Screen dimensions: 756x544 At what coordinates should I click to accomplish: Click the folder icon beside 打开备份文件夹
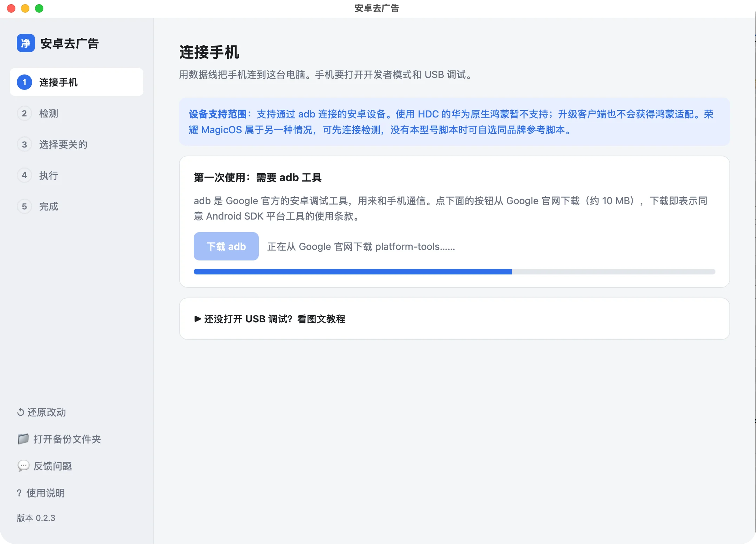(x=23, y=439)
